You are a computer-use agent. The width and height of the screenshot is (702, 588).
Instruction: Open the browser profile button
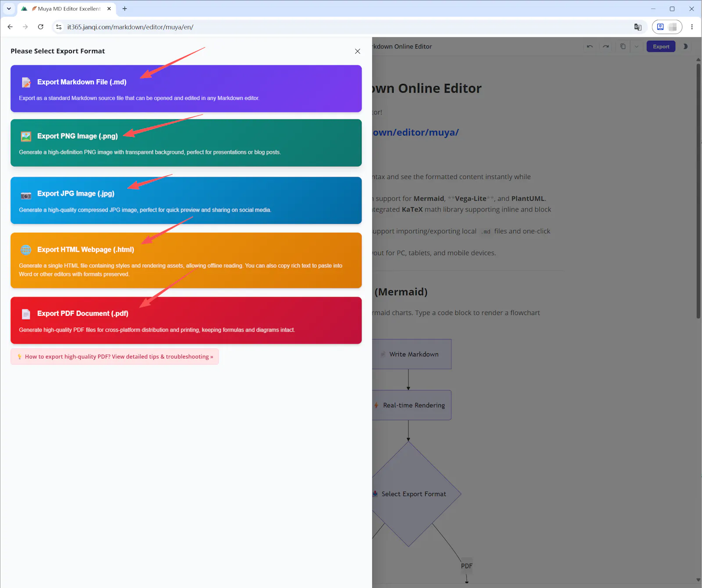[x=667, y=27]
